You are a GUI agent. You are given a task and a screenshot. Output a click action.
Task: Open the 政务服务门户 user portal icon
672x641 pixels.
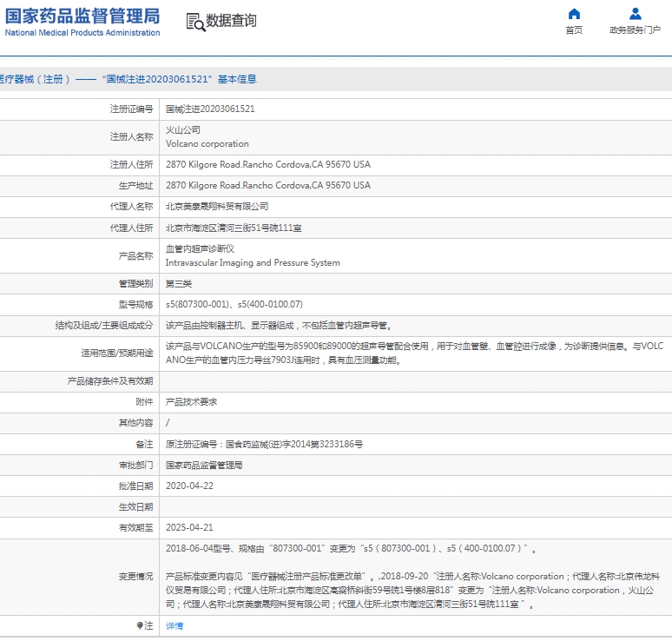tap(636, 14)
